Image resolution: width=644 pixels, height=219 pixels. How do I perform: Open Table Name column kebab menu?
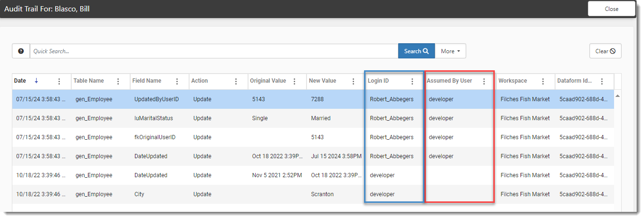pos(118,81)
